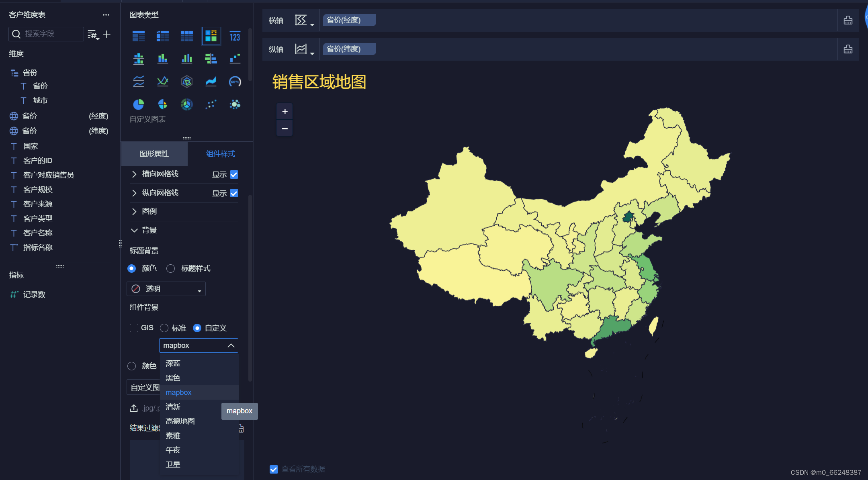The width and height of the screenshot is (868, 480).
Task: Clear the horizontal axis fields
Action: pos(848,20)
